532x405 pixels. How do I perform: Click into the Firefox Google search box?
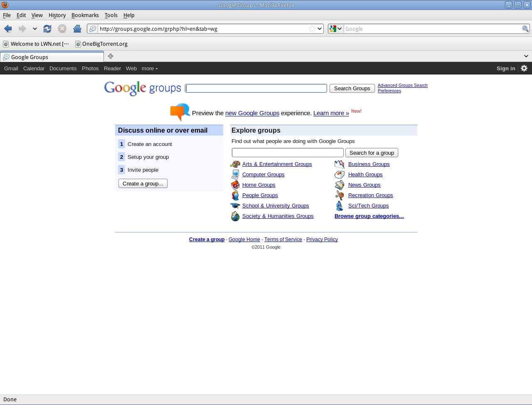pos(432,29)
